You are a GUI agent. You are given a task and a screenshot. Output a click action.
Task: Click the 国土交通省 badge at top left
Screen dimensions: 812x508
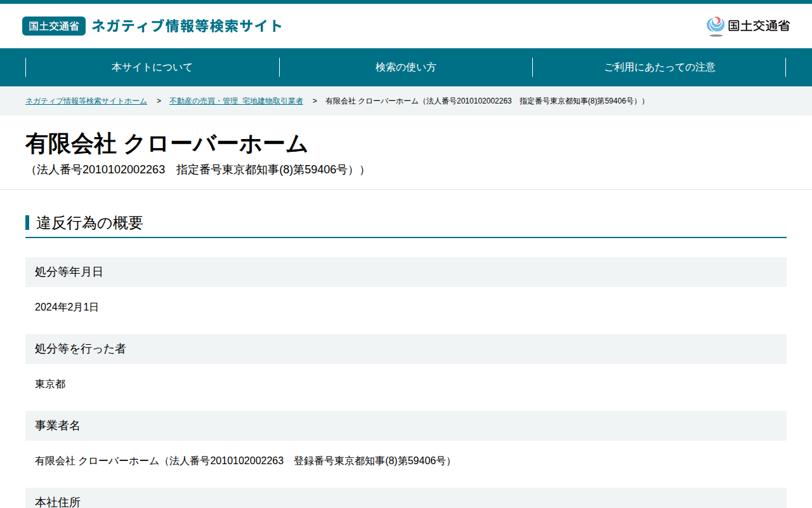[x=54, y=26]
